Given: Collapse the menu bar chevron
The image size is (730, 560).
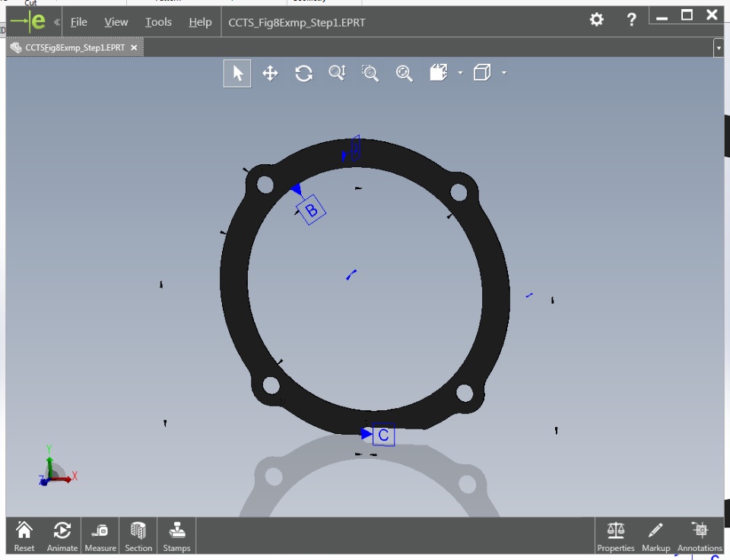Looking at the screenshot, I should (x=56, y=22).
